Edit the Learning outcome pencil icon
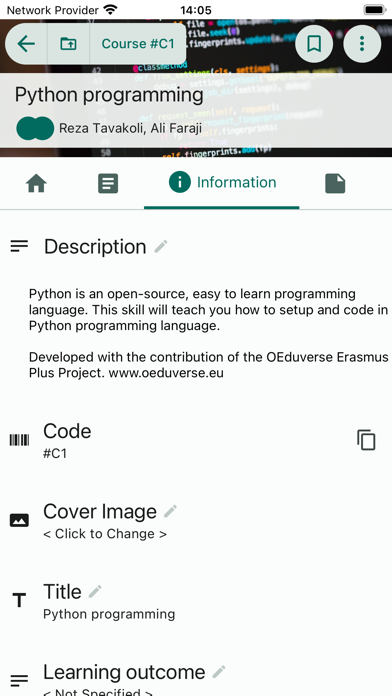Viewport: 392px width, 696px height. (x=219, y=672)
